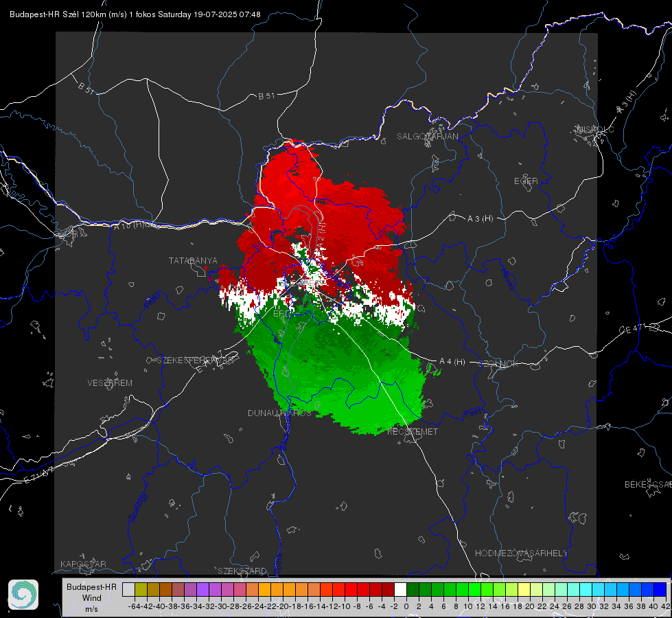Click the SZÉKESFEHÉRVÁR city label

coord(196,360)
